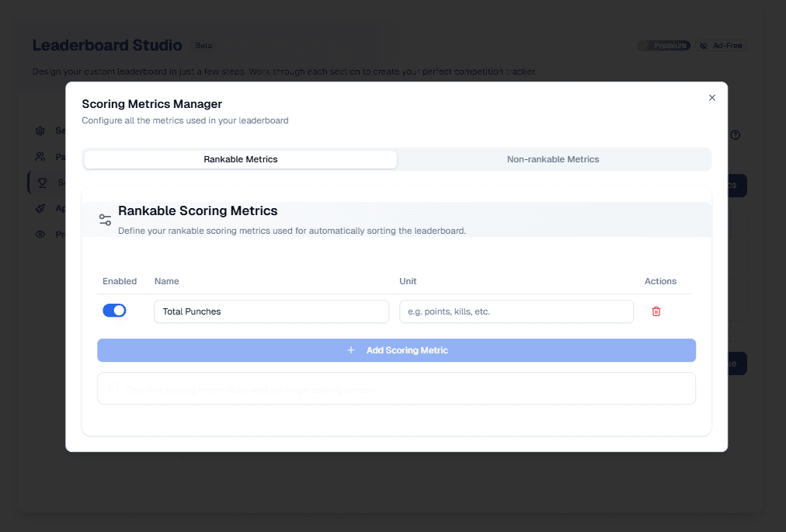Click the Actions column header
This screenshot has height=532, width=786.
(660, 281)
